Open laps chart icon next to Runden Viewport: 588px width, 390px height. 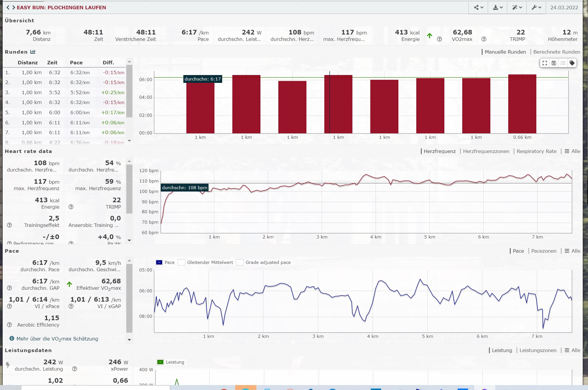(x=33, y=52)
